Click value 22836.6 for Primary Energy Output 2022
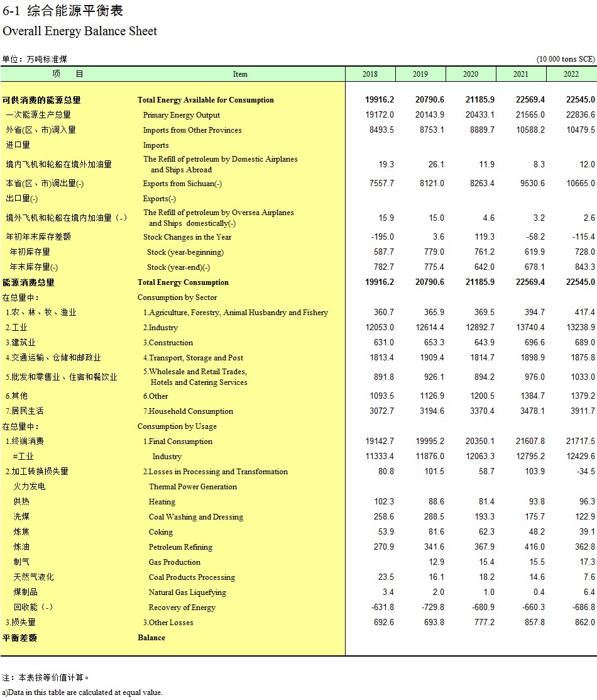This screenshot has width=597, height=700. [581, 114]
